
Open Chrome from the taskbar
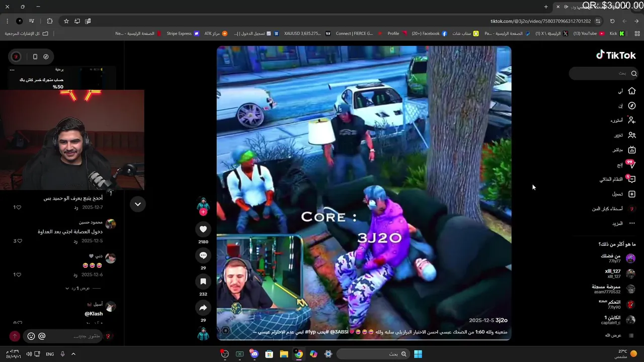pyautogui.click(x=299, y=354)
